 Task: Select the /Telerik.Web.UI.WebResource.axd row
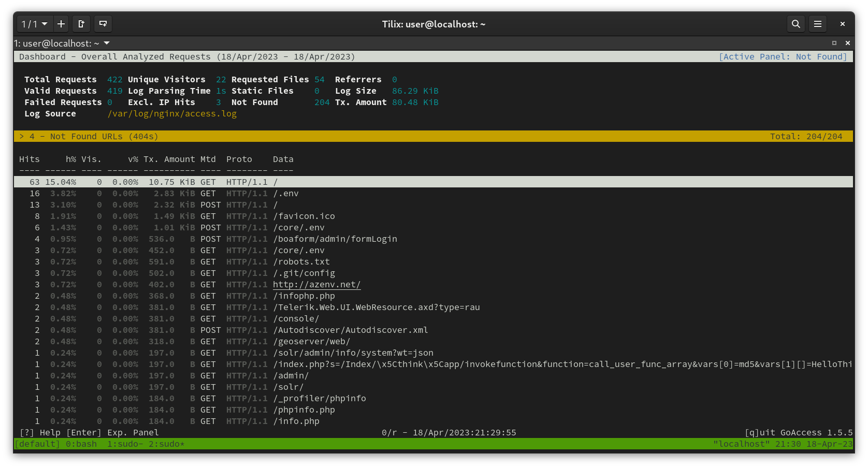pyautogui.click(x=433, y=308)
